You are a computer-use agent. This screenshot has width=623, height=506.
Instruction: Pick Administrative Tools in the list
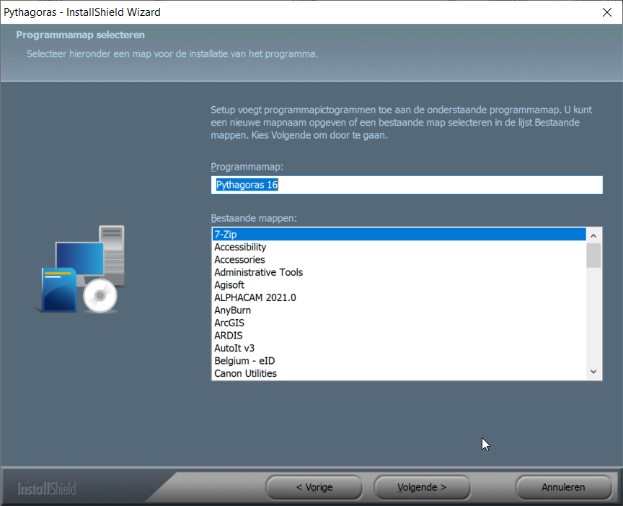point(399,272)
